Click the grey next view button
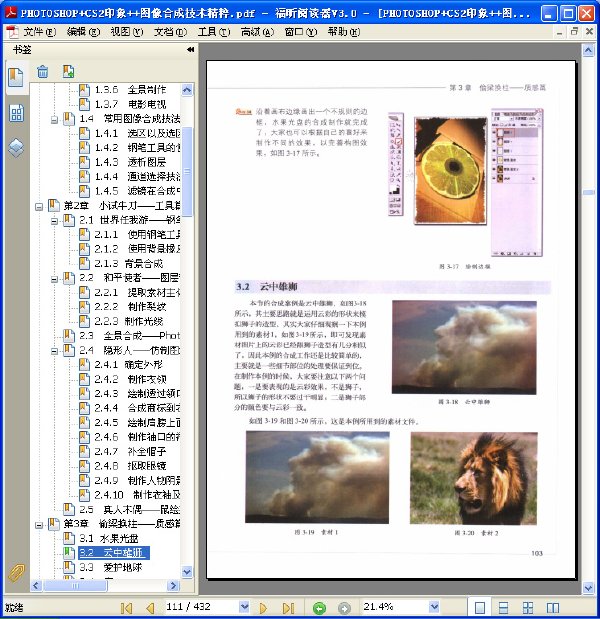This screenshot has width=600, height=619. coord(344,608)
